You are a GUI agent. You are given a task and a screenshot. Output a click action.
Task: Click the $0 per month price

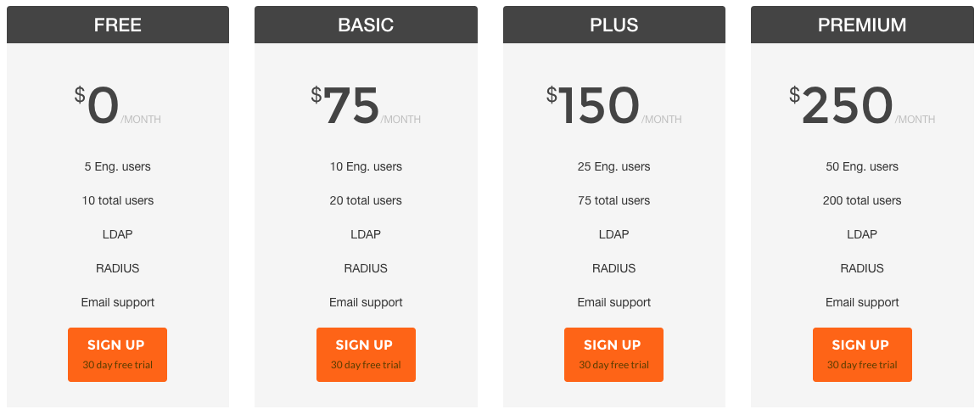117,105
